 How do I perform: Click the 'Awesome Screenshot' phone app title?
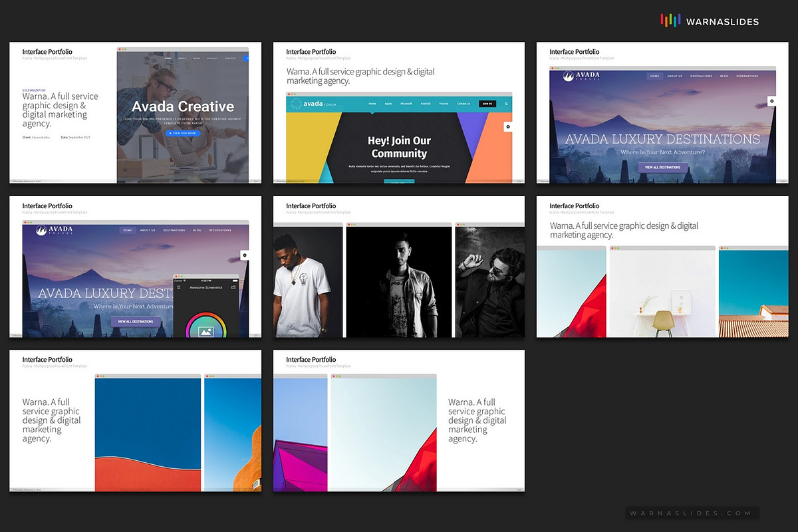(205, 287)
